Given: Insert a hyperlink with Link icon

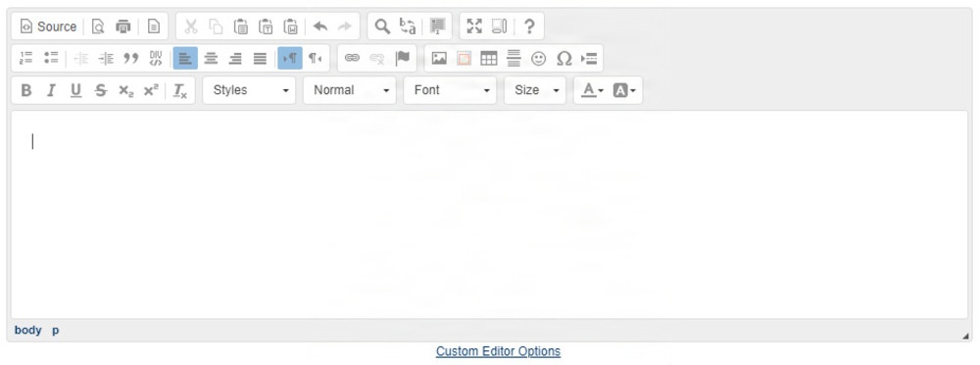Looking at the screenshot, I should coord(353,58).
